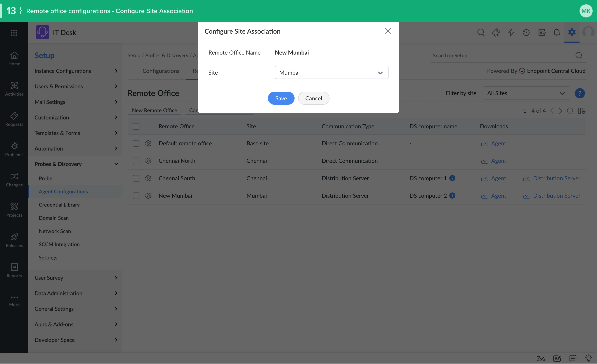Click Cancel in the dialog

coord(314,98)
